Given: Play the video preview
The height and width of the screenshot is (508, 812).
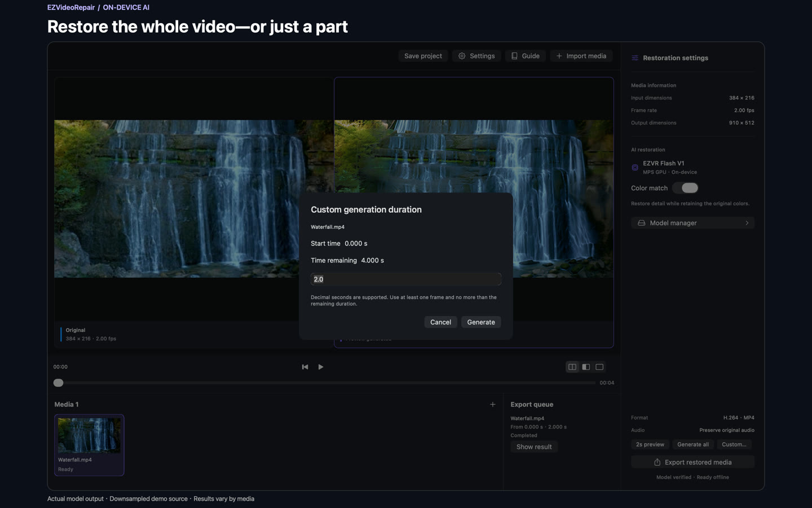Looking at the screenshot, I should coord(321,367).
